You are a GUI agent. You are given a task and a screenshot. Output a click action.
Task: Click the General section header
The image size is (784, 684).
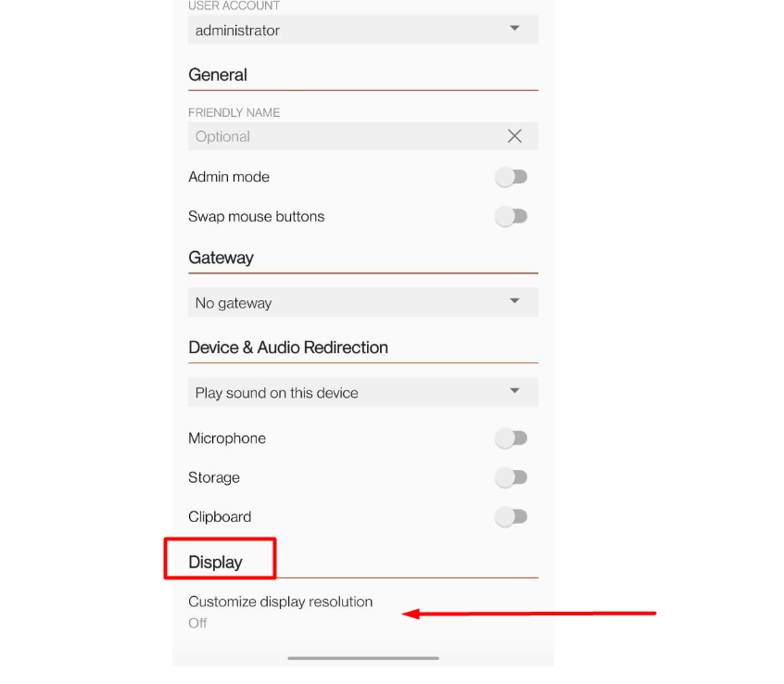tap(217, 74)
